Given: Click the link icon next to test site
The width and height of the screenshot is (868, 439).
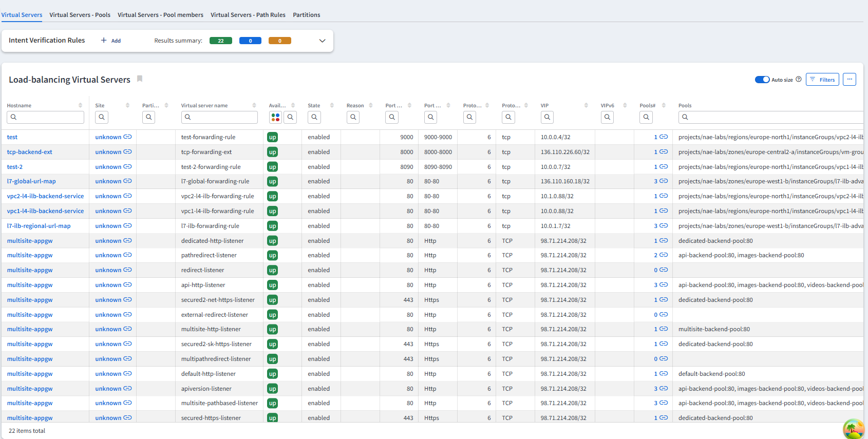Looking at the screenshot, I should pos(128,137).
